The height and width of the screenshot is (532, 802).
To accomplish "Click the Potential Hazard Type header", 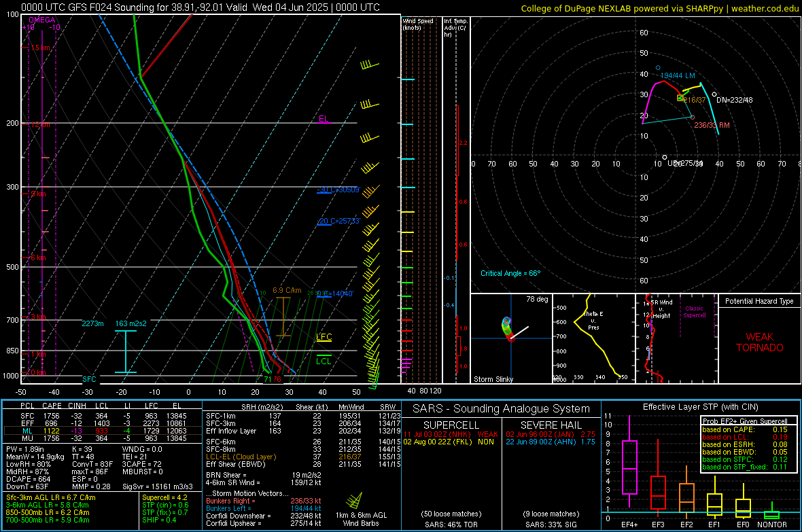I will coord(759,301).
